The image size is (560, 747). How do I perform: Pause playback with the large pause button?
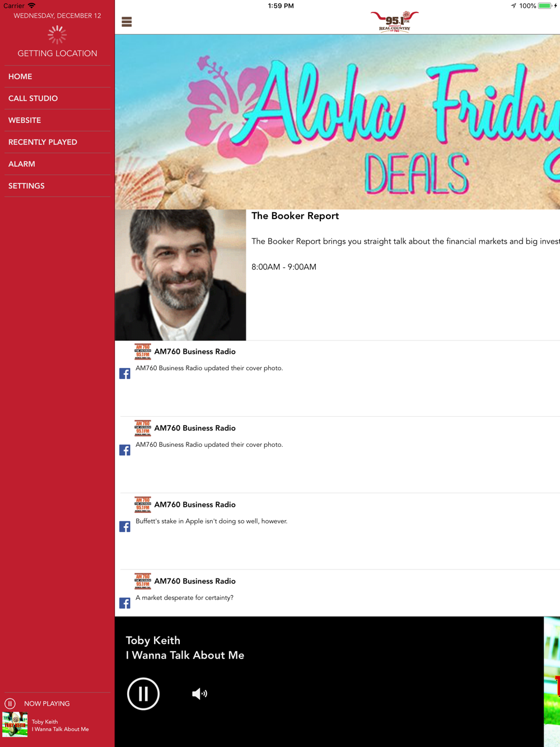(143, 694)
